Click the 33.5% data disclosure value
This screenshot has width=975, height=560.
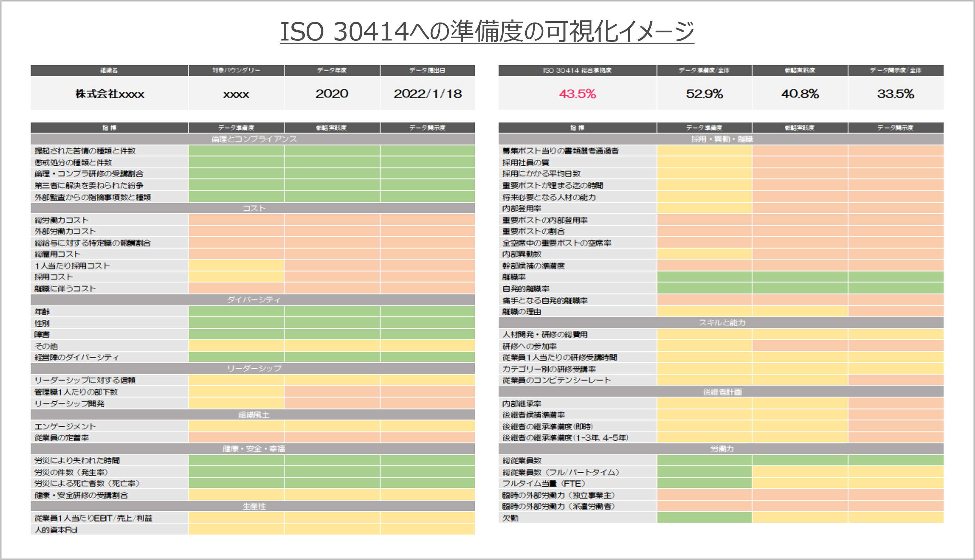coord(895,94)
